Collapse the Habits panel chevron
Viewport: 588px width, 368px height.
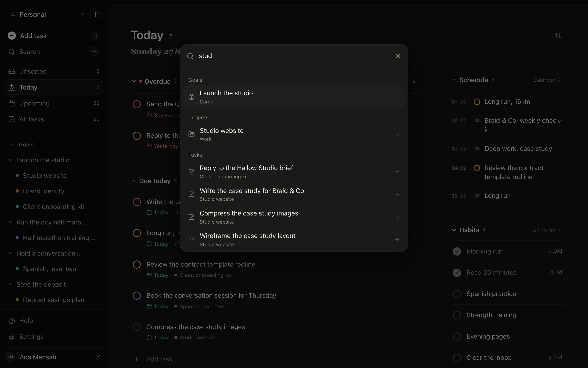(x=454, y=230)
